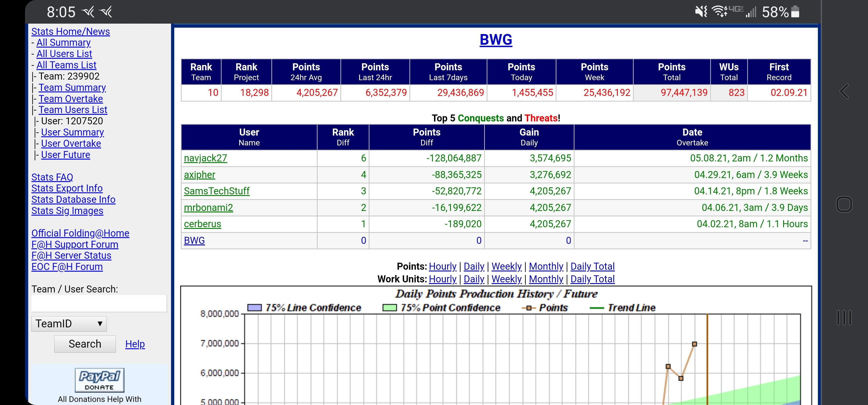Open Stats Export Info link
Screen dimensions: 868x405
coord(67,188)
